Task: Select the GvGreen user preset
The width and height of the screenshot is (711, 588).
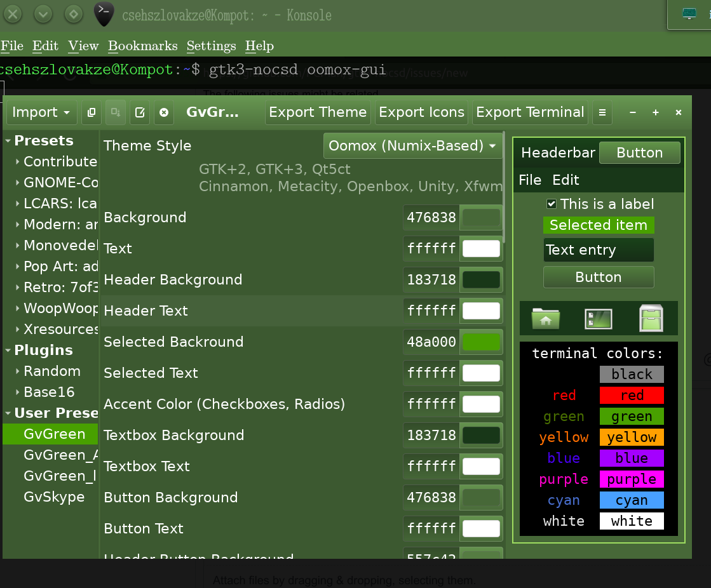Action: (50, 434)
